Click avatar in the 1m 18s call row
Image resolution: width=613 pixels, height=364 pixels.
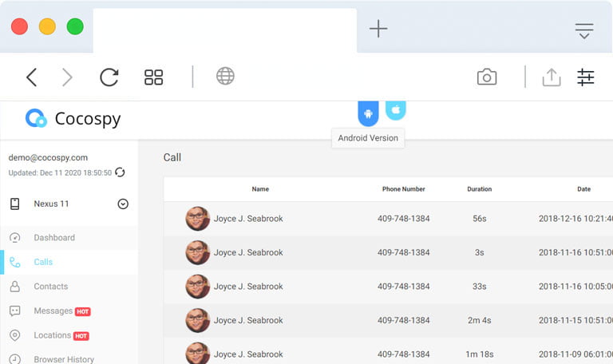(197, 354)
